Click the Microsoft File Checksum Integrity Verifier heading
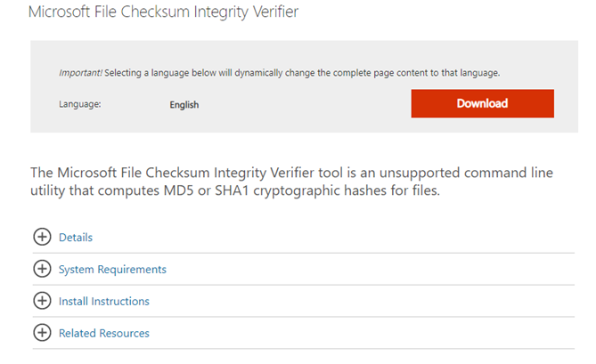 (164, 12)
